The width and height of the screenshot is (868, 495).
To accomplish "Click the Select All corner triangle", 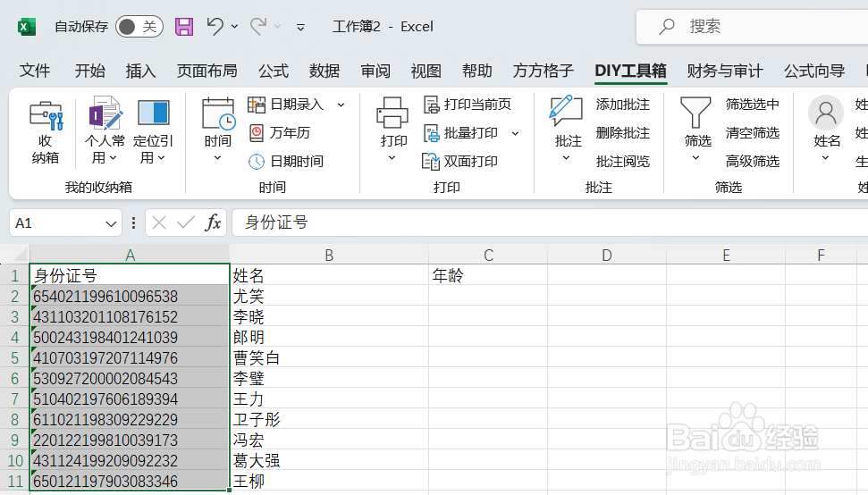I will point(20,255).
